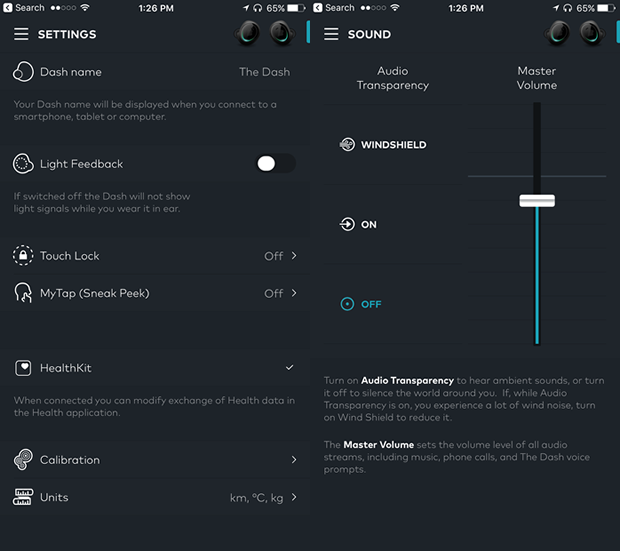620x551 pixels.
Task: Select the WINDSHIELD audio mode
Action: [x=383, y=145]
